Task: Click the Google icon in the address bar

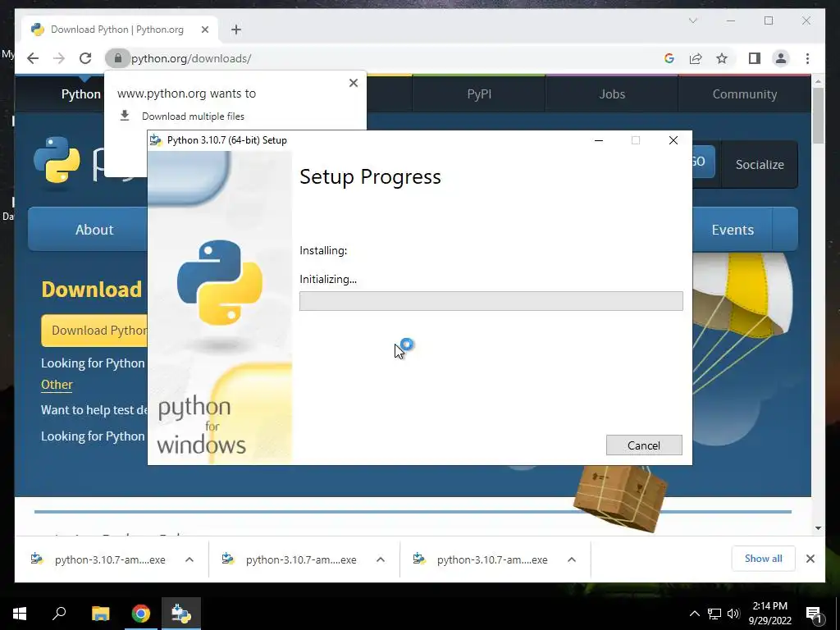Action: (x=669, y=58)
